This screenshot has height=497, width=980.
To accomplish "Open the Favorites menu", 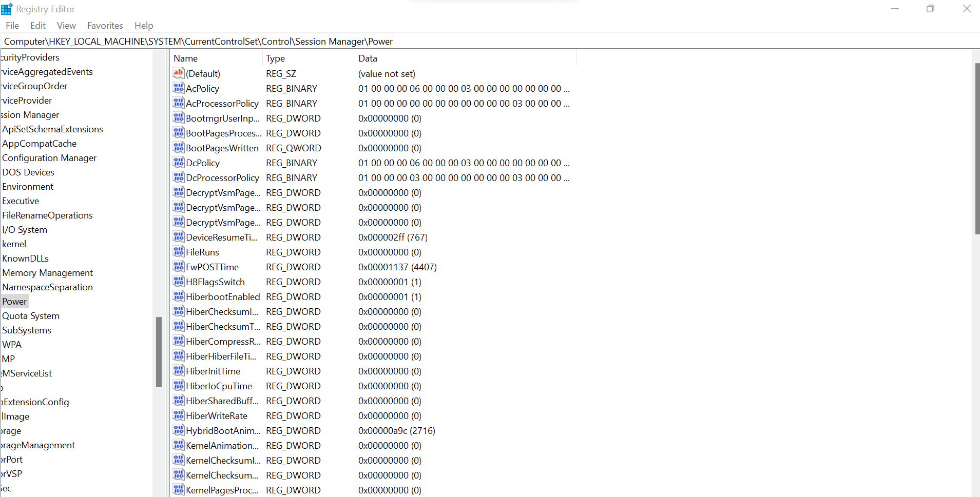I will (x=105, y=26).
